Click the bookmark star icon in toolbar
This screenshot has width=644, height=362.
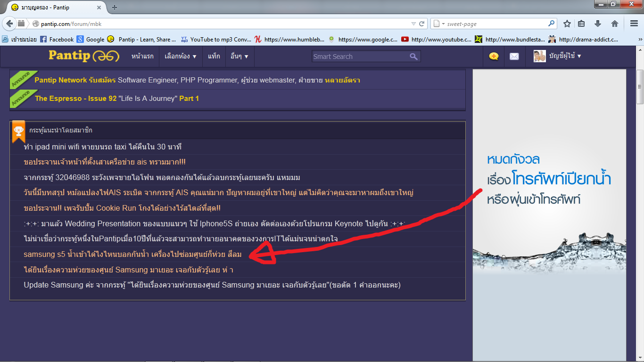(x=567, y=24)
